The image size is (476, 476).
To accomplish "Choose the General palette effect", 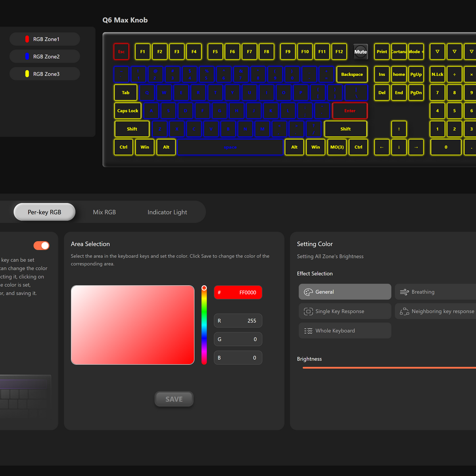I will pos(345,292).
